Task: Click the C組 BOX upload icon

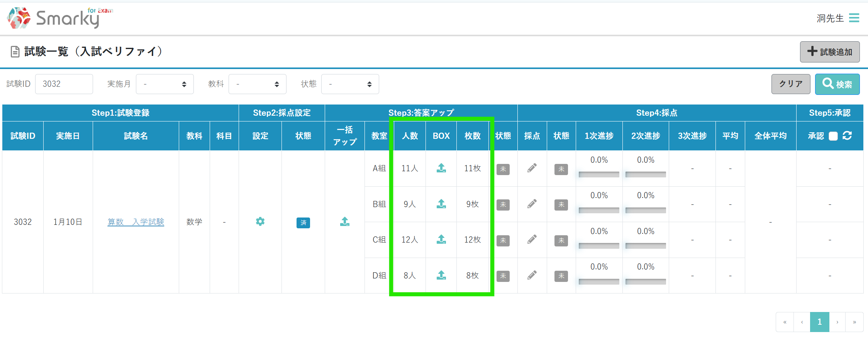Action: coord(441,239)
